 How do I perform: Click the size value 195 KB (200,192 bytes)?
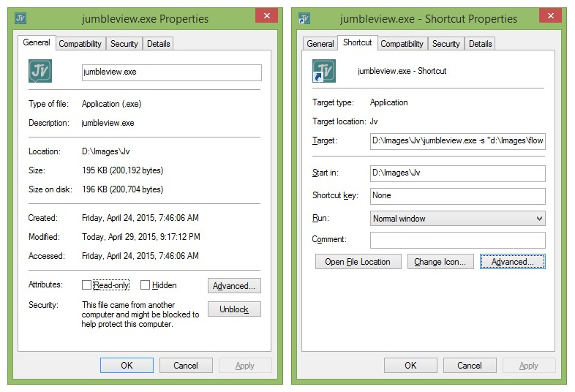pyautogui.click(x=122, y=170)
